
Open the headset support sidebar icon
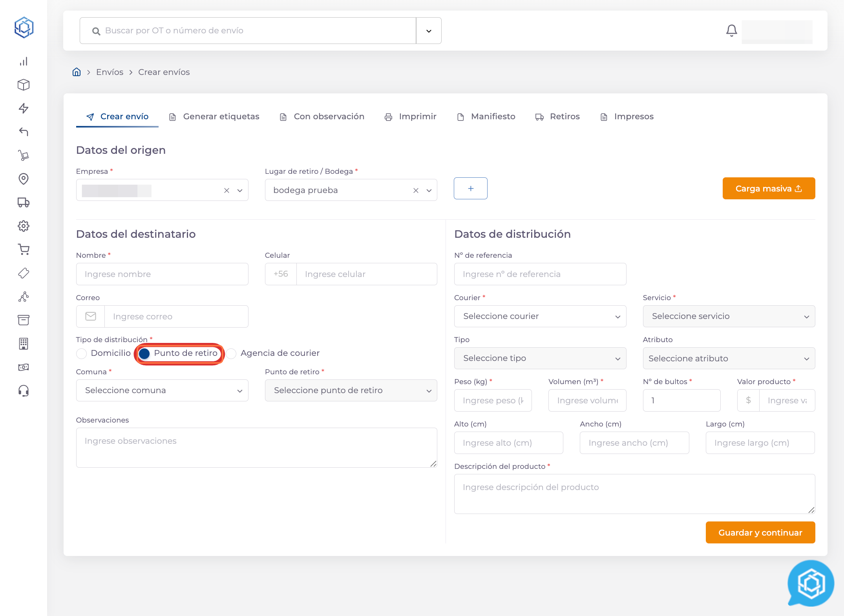tap(24, 391)
